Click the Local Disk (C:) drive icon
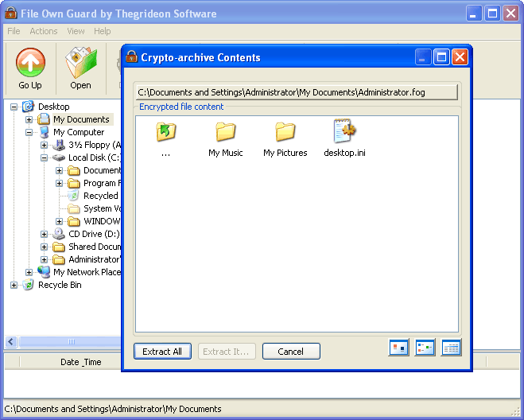The height and width of the screenshot is (420, 524). 59,157
